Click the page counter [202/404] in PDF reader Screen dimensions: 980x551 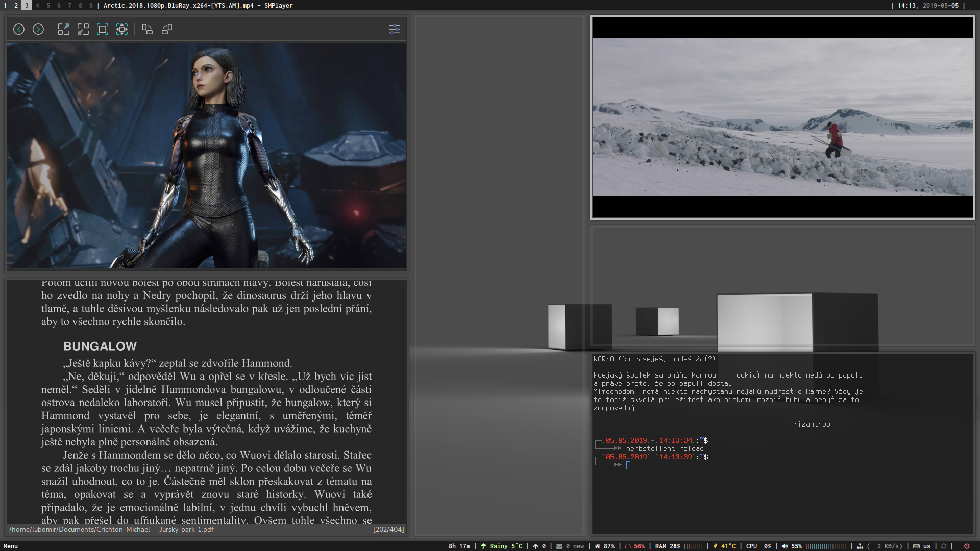pos(388,529)
